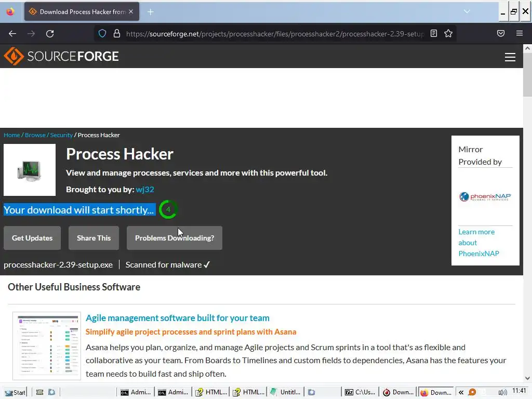Open the phoenixNAP mirror logo
The width and height of the screenshot is (532, 399).
pos(485,197)
